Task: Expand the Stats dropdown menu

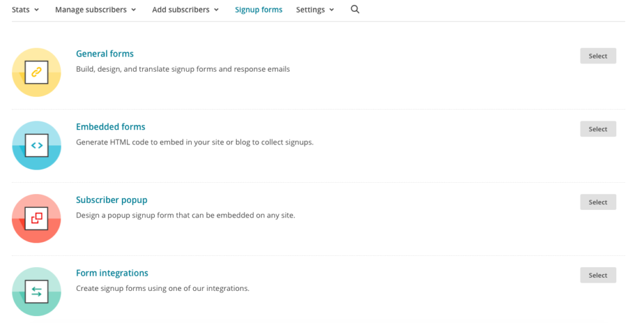Action: [25, 9]
